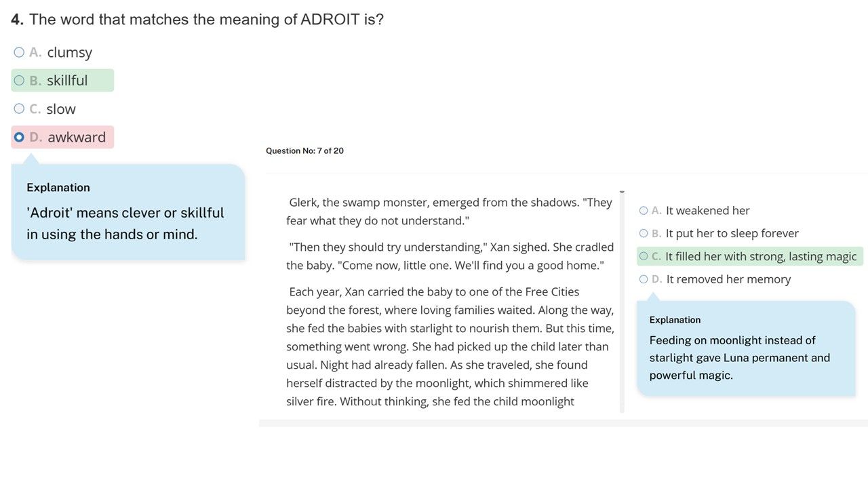868x488 pixels.
Task: Click the passage's vertical scrollbar
Action: [x=622, y=305]
